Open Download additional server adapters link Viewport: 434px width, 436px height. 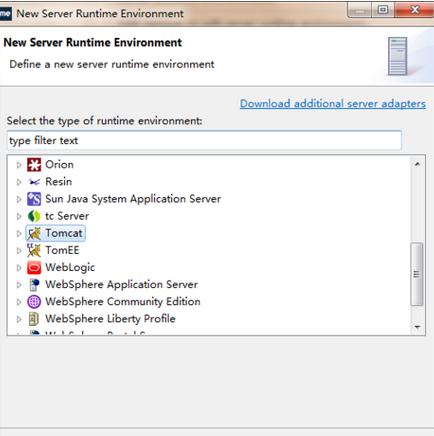(333, 104)
